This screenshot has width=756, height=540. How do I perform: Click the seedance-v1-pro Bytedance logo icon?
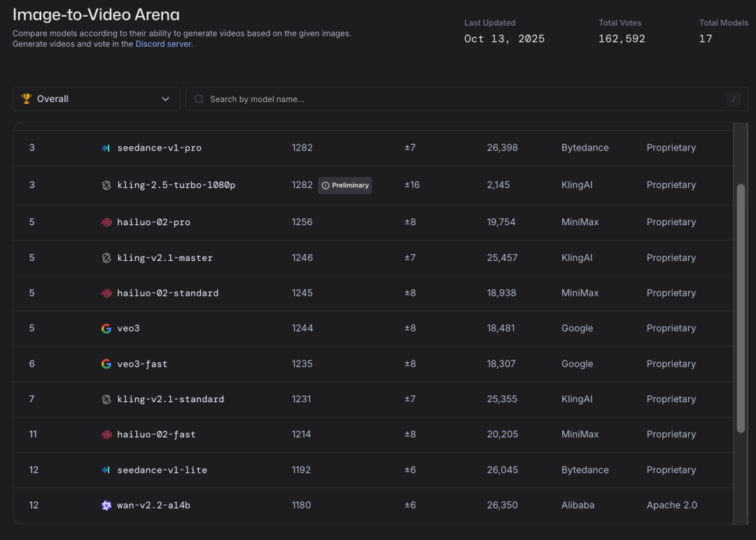click(106, 148)
